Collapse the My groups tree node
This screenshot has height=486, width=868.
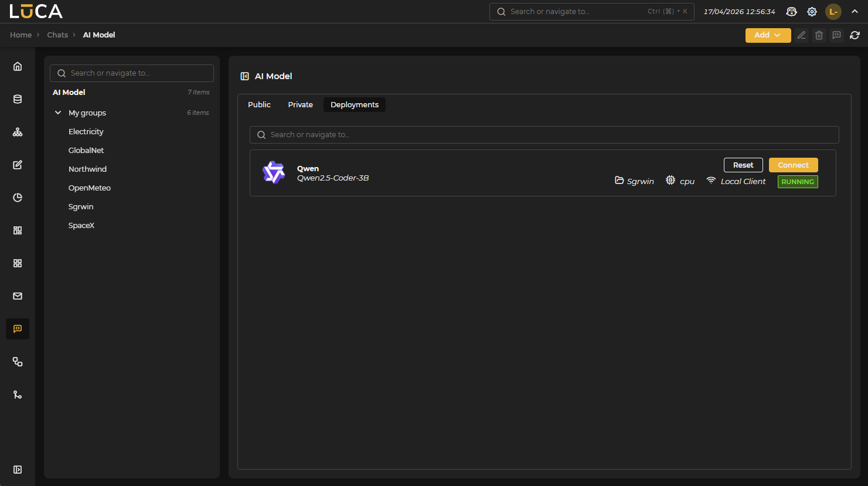pyautogui.click(x=58, y=113)
